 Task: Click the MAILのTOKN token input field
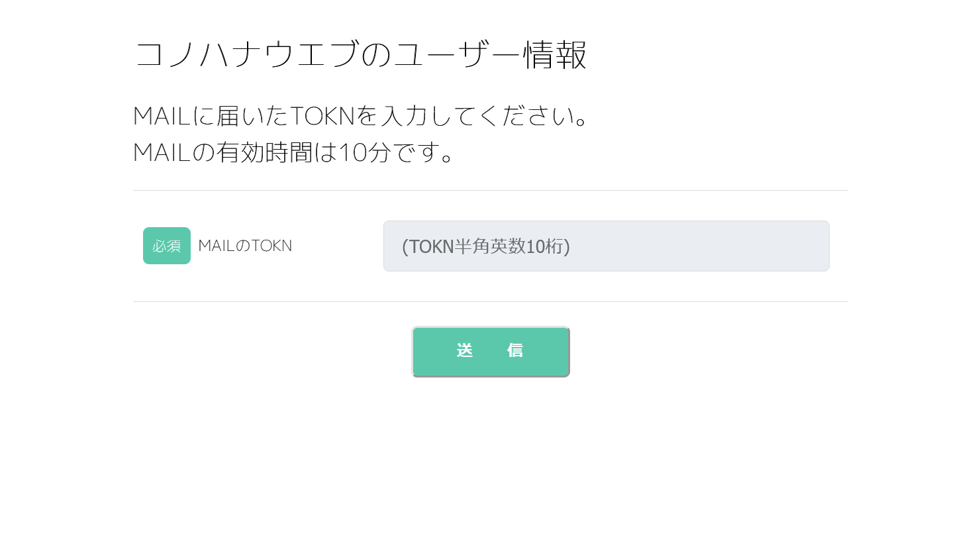(606, 246)
